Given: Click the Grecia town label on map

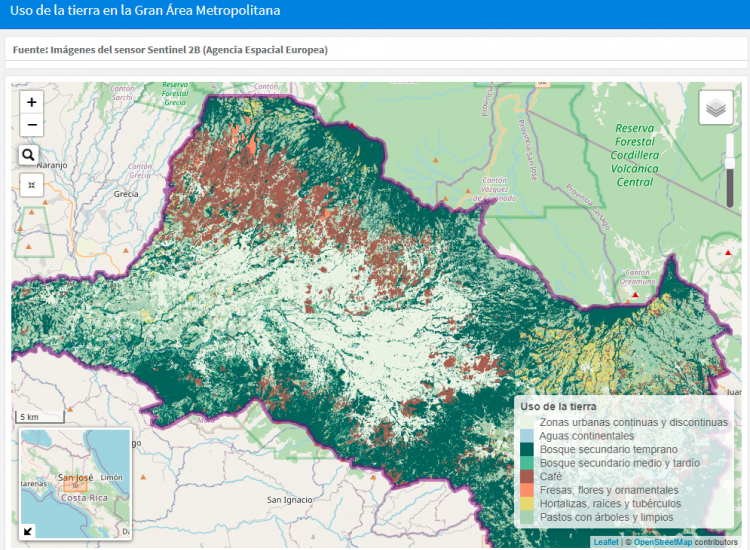Looking at the screenshot, I should tap(126, 194).
